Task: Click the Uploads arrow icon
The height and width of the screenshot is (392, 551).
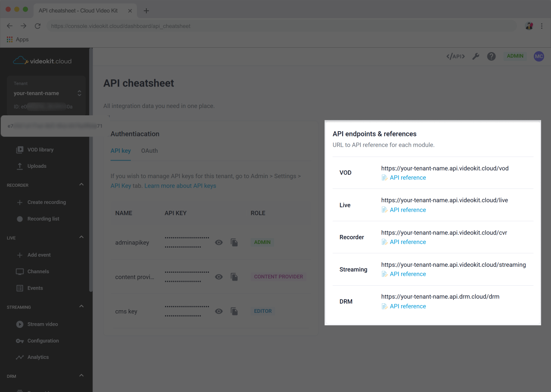Action: point(19,166)
